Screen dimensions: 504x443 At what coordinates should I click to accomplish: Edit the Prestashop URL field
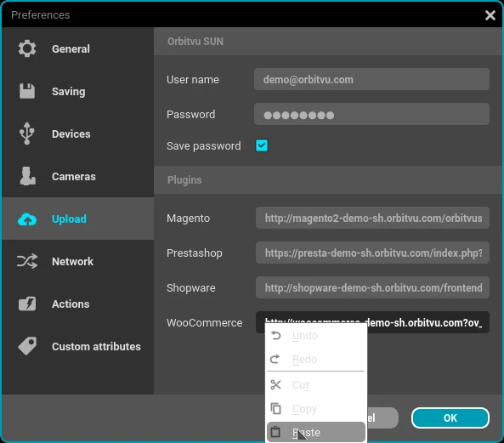(372, 253)
